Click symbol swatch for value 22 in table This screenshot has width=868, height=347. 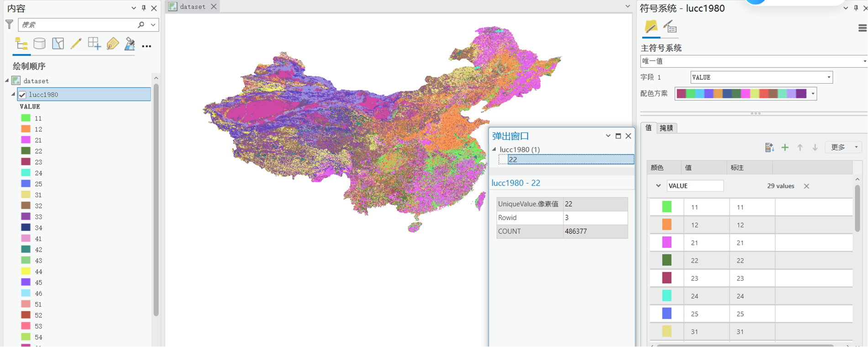coord(667,260)
